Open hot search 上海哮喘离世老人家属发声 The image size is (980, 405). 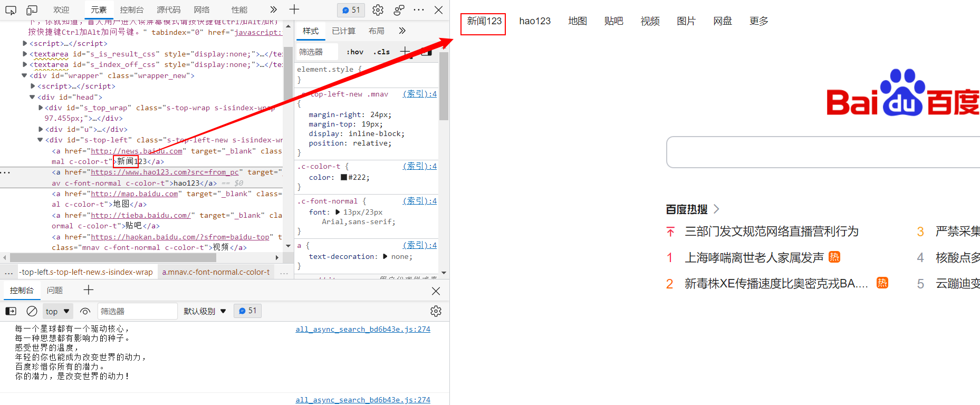pyautogui.click(x=754, y=257)
